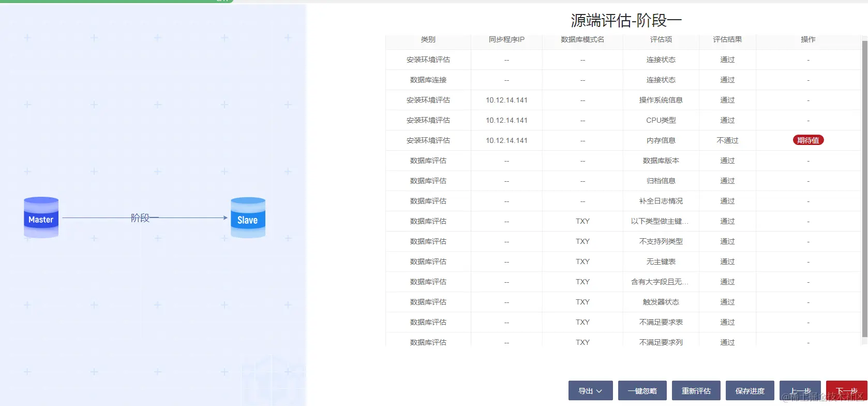Click the table's vertical scrollbar
This screenshot has height=406, width=868.
click(x=864, y=189)
